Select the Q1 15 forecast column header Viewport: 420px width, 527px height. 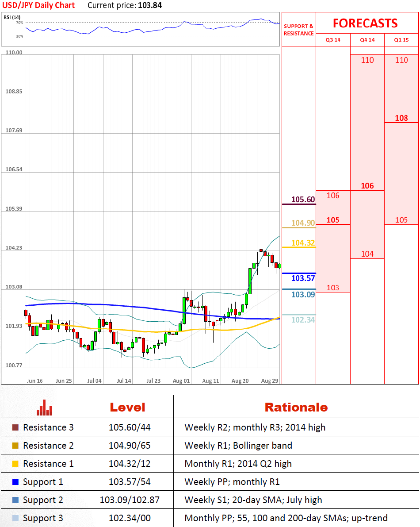pyautogui.click(x=401, y=40)
